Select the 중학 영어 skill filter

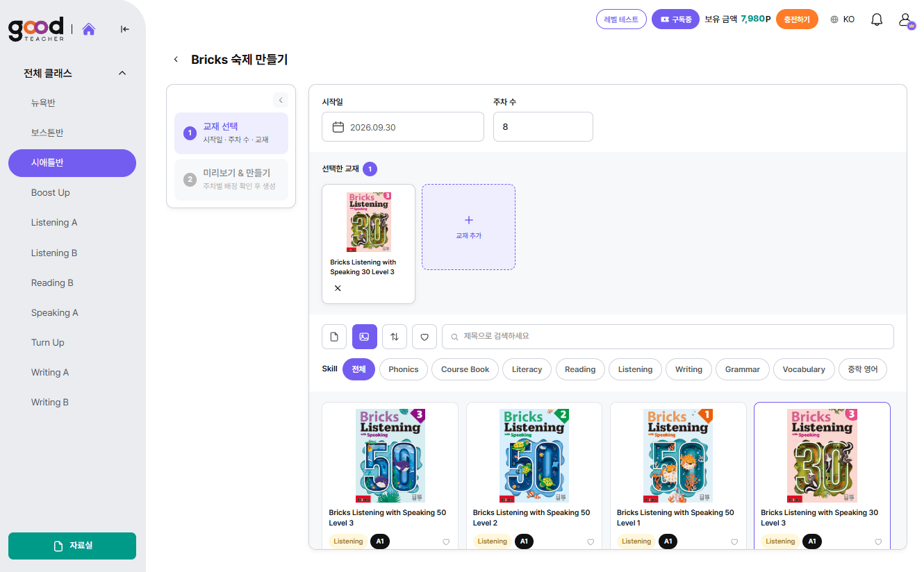point(863,369)
